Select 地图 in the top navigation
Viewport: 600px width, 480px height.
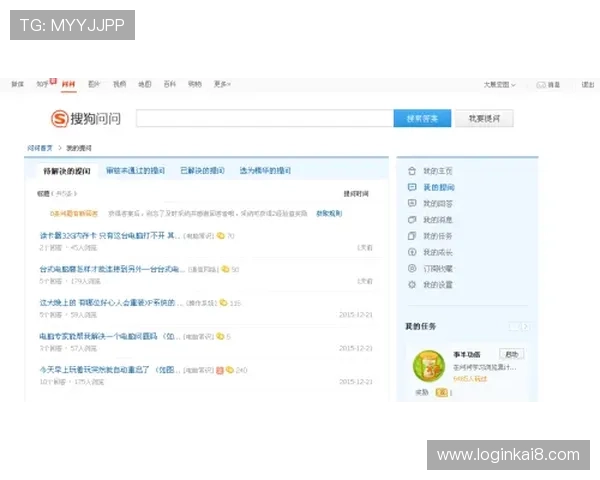(x=145, y=84)
